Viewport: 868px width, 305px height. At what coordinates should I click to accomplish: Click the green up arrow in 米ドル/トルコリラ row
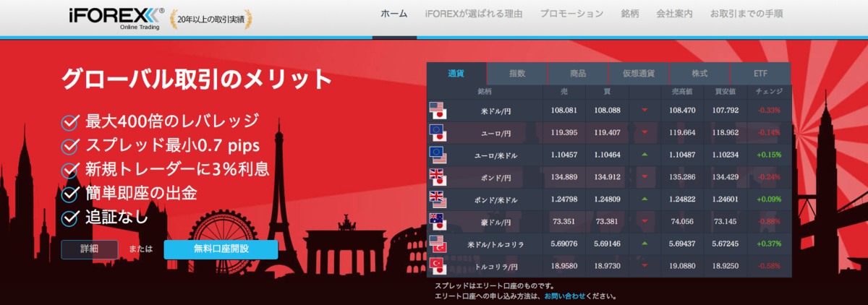(x=644, y=244)
